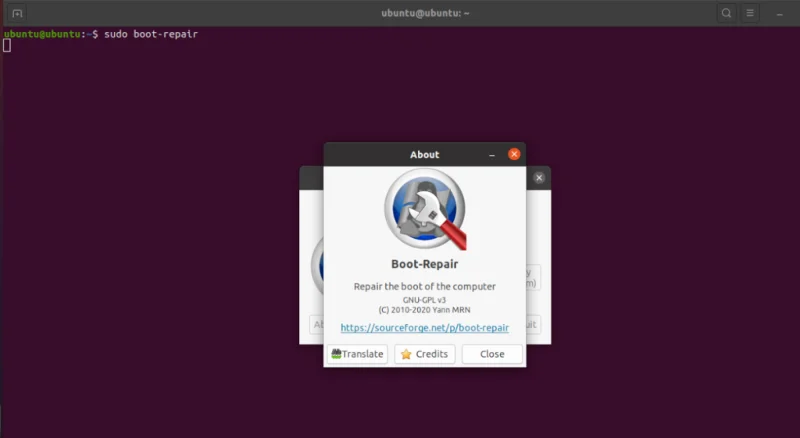Minimize the terminal window
Viewport: 800px width, 438px height.
(779, 14)
